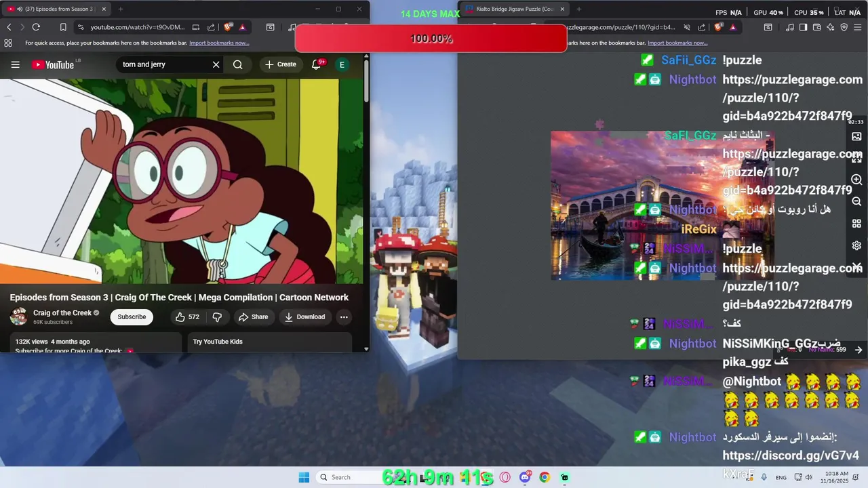The image size is (868, 488).
Task: Go back in the YouTube browser window
Action: 9,27
